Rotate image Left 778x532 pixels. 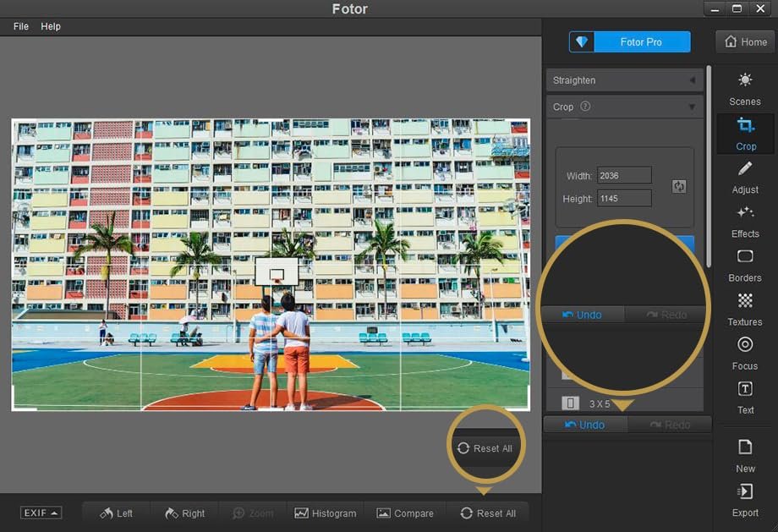pyautogui.click(x=117, y=513)
